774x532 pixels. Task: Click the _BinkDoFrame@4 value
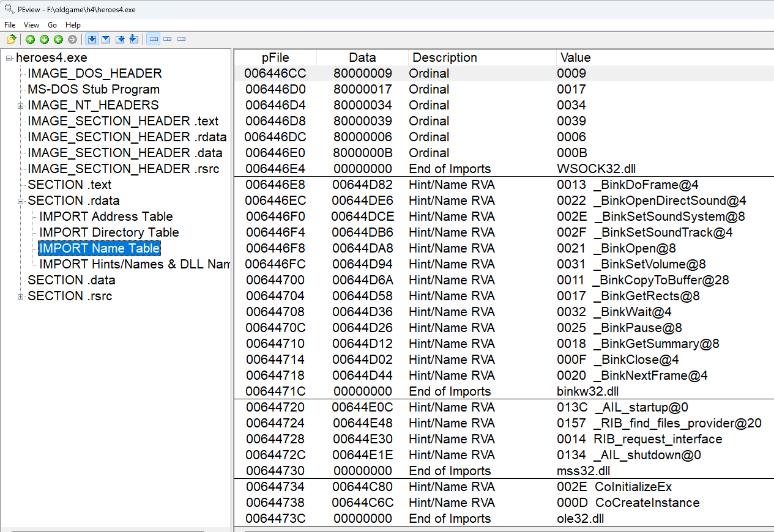coord(646,185)
